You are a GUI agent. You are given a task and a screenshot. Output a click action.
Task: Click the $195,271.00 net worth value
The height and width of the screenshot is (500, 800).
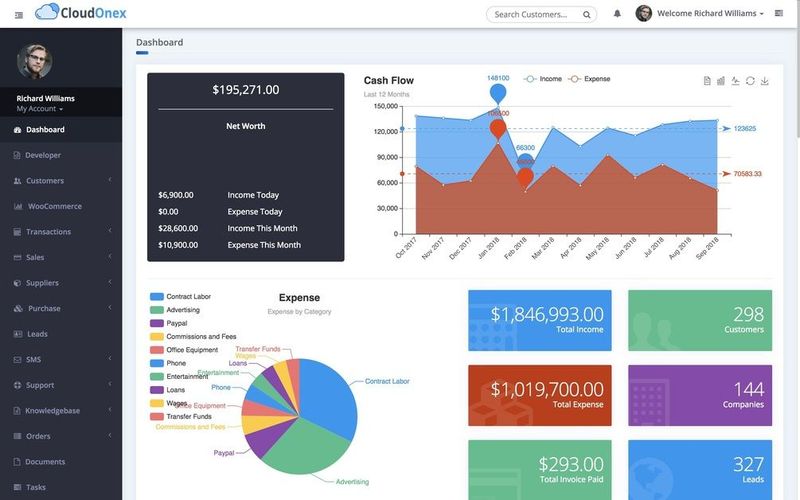pyautogui.click(x=245, y=90)
